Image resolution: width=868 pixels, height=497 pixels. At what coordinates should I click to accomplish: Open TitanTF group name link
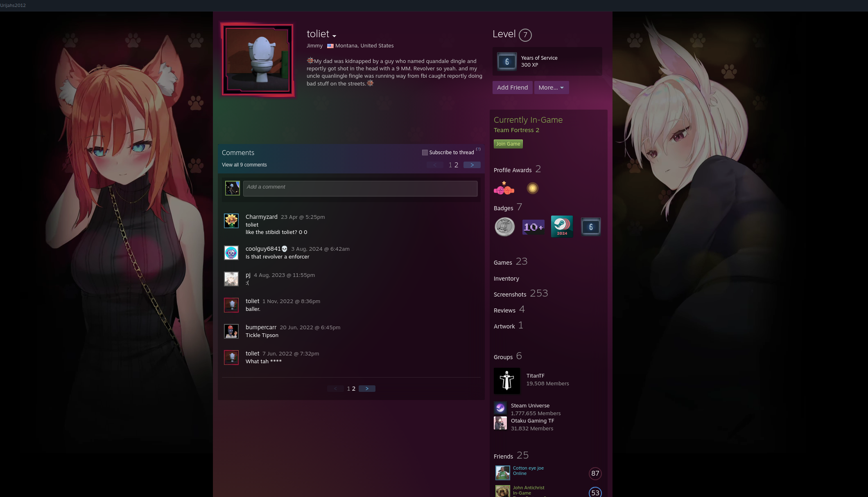tap(535, 376)
